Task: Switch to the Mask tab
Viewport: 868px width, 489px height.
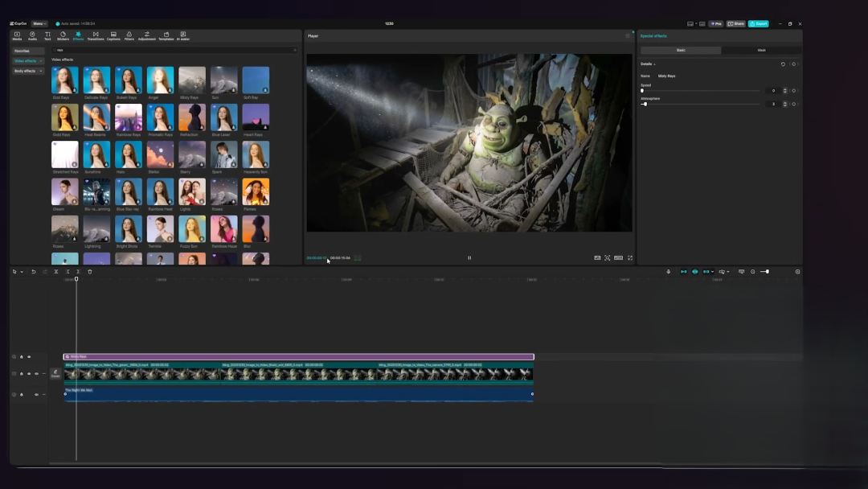Action: click(761, 50)
